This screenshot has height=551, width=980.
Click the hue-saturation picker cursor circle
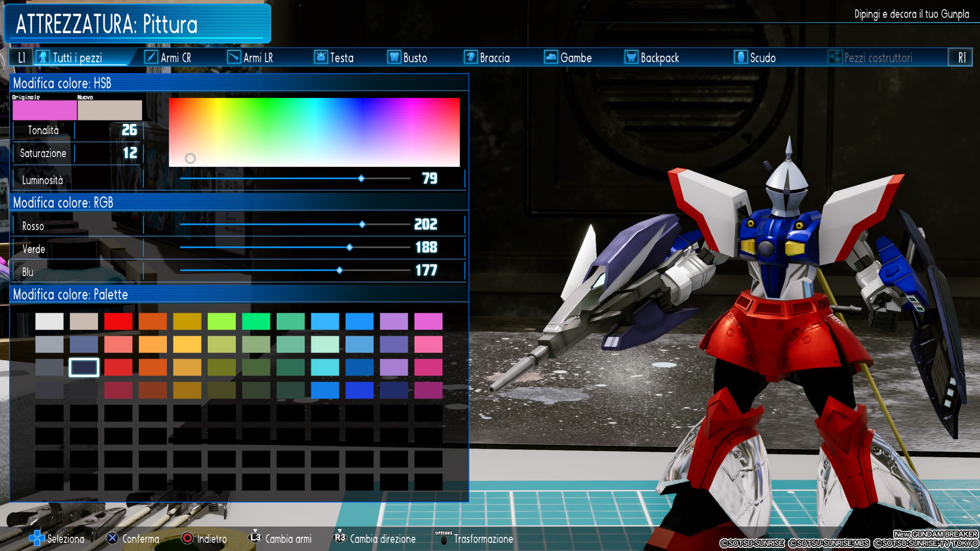(x=190, y=158)
